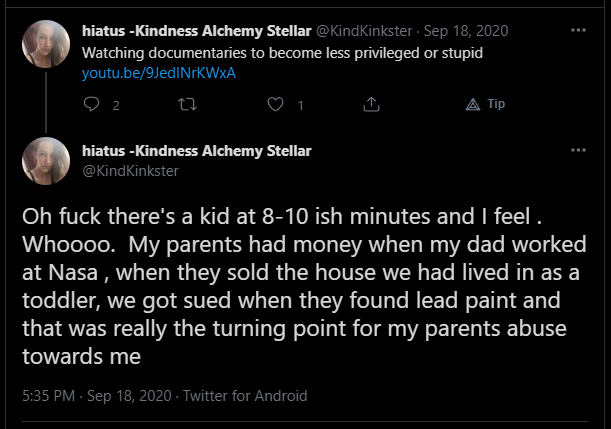This screenshot has height=429, width=611.
Task: Click the Twitter for Android source label
Action: coord(245,396)
